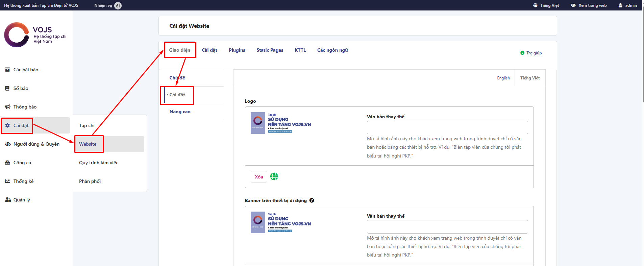The height and width of the screenshot is (266, 644).
Task: Click the globe icon beside Tiếng Việt
Action: click(x=535, y=5)
